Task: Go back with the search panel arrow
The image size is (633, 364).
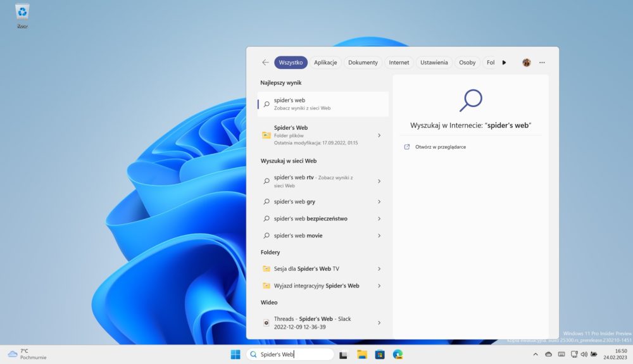Action: tap(265, 62)
